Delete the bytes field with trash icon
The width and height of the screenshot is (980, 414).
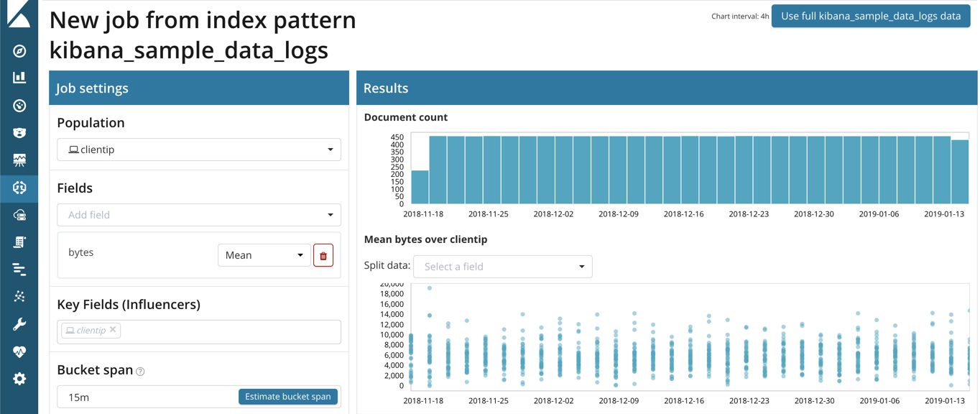[323, 256]
